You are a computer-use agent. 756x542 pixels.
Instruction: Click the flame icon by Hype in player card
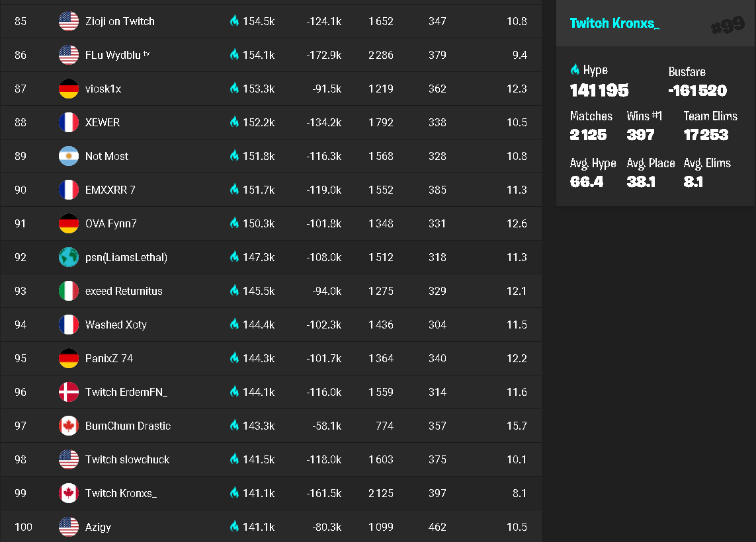(x=575, y=69)
